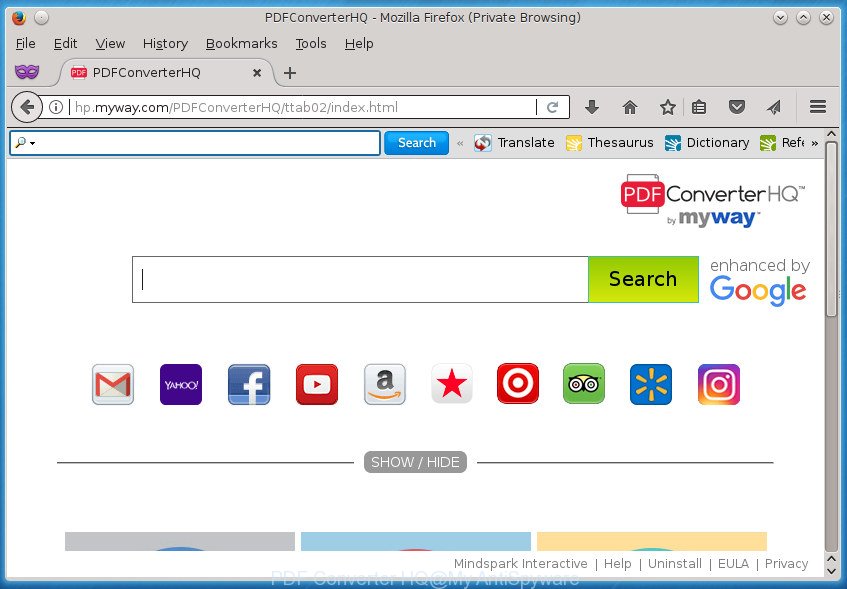Open YouTube shortcut icon
This screenshot has width=847, height=589.
(x=317, y=384)
